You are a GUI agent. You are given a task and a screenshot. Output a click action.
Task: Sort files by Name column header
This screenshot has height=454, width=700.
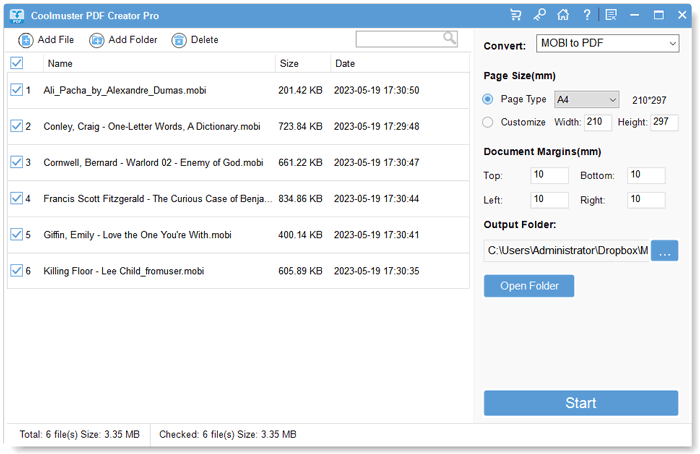click(x=60, y=63)
